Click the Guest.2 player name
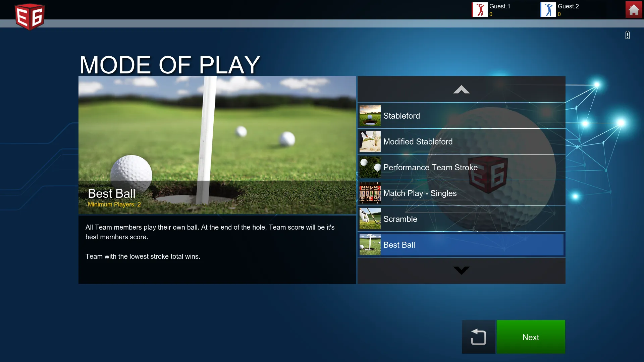Image resolution: width=644 pixels, height=362 pixels. click(568, 6)
